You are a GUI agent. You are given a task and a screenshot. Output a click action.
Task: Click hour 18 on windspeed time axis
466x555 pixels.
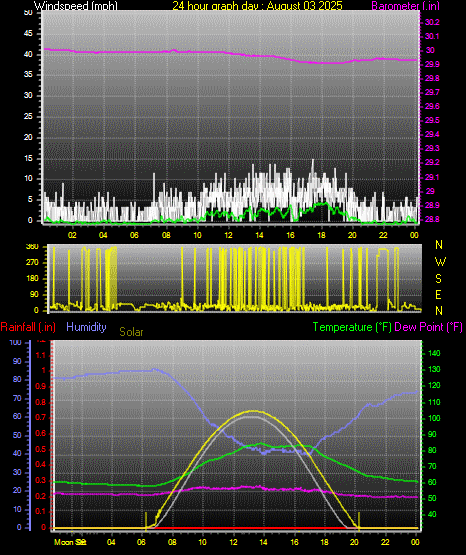(321, 235)
